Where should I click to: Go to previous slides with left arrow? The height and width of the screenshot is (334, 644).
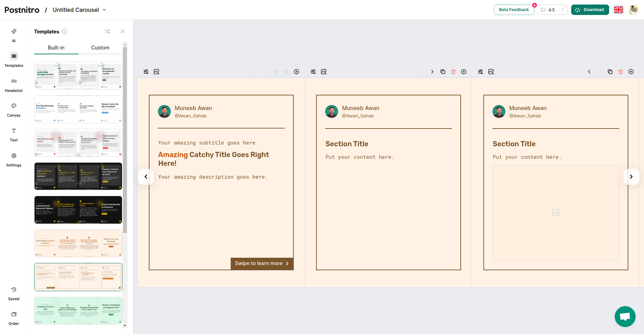click(146, 177)
